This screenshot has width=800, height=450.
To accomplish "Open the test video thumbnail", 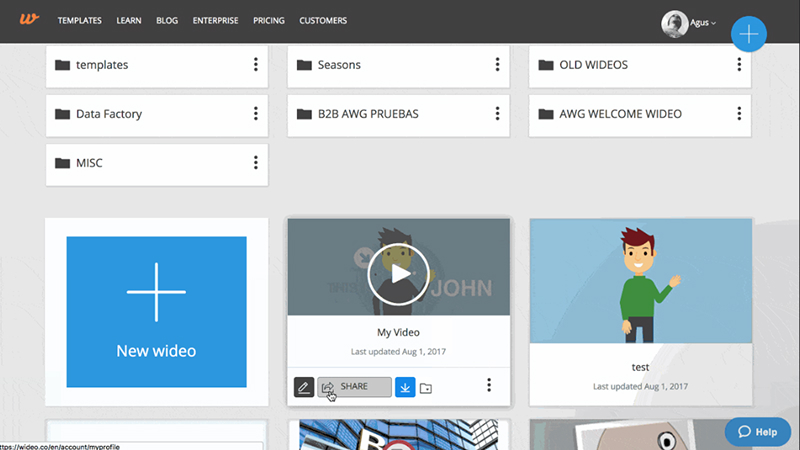I will (639, 282).
